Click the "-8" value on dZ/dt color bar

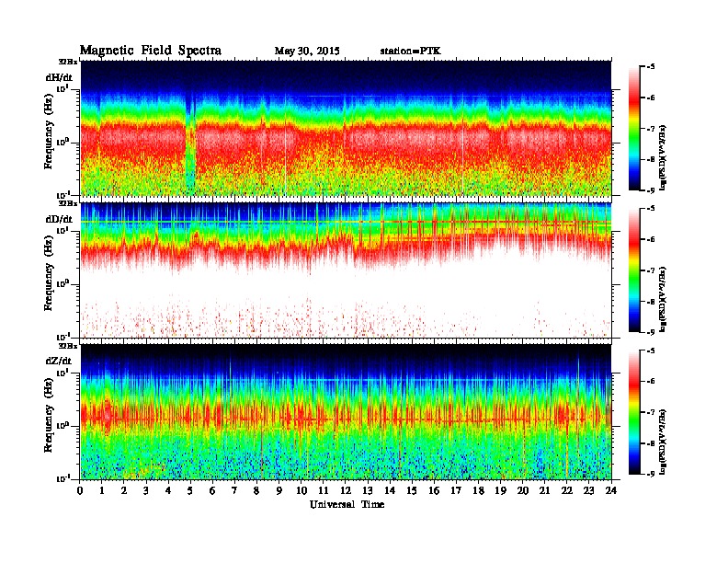[651, 443]
